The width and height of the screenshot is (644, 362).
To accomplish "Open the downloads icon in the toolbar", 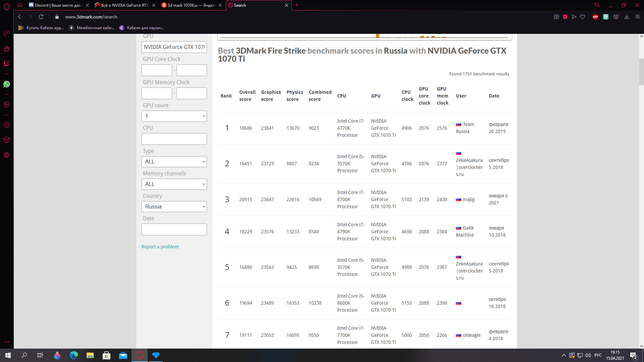I will click(x=627, y=17).
